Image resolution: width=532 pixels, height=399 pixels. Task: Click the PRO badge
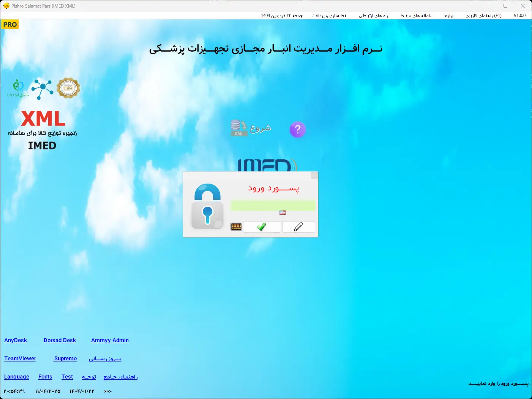coord(10,25)
